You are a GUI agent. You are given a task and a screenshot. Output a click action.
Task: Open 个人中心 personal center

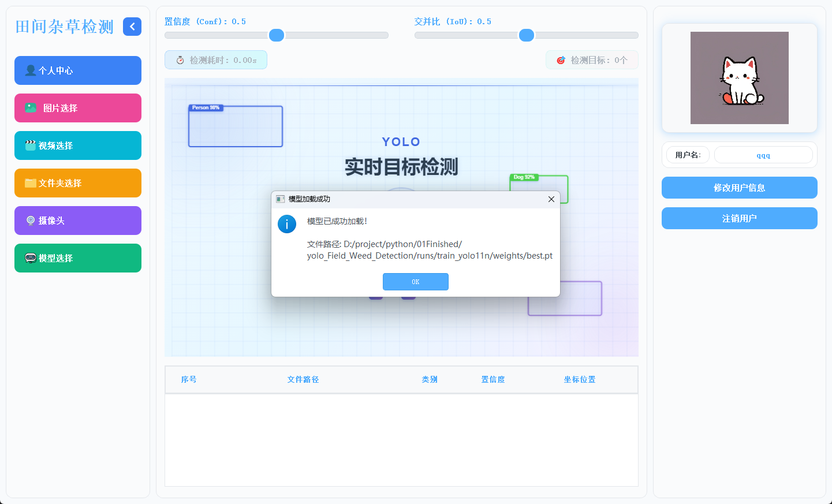[x=78, y=70]
